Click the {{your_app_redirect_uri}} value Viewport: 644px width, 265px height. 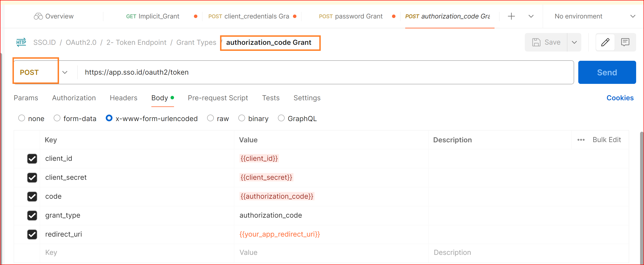tap(331, 235)
